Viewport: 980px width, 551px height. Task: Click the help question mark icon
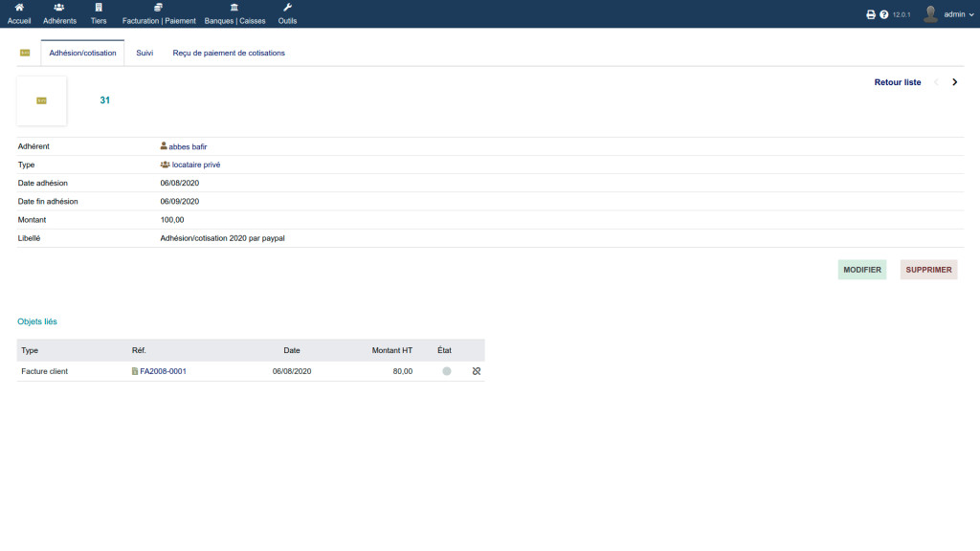click(883, 14)
